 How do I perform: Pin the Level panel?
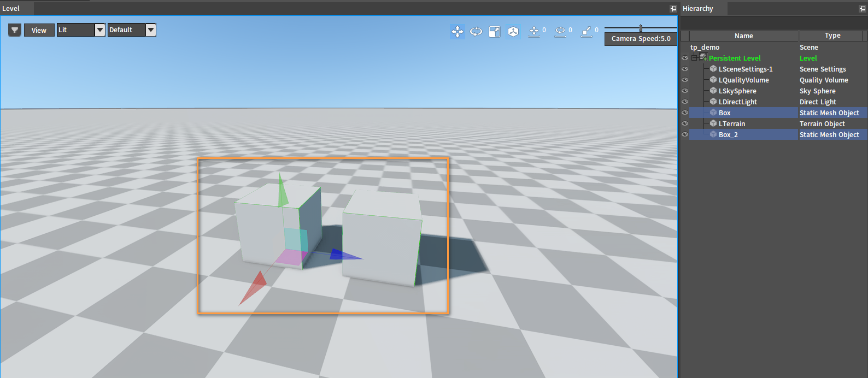click(x=673, y=9)
